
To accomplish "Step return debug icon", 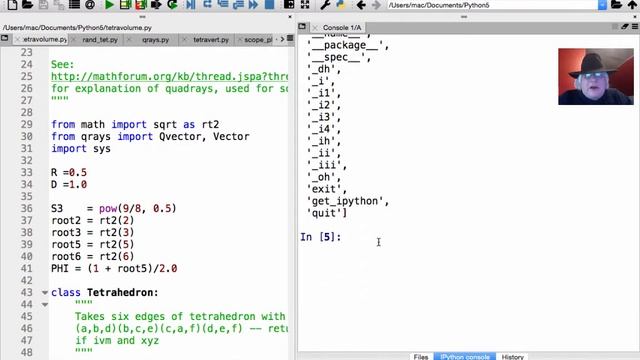I will tap(238, 4).
